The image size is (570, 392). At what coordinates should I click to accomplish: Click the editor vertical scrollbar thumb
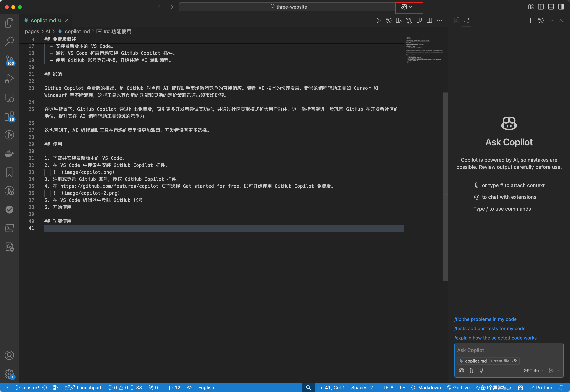(x=445, y=186)
